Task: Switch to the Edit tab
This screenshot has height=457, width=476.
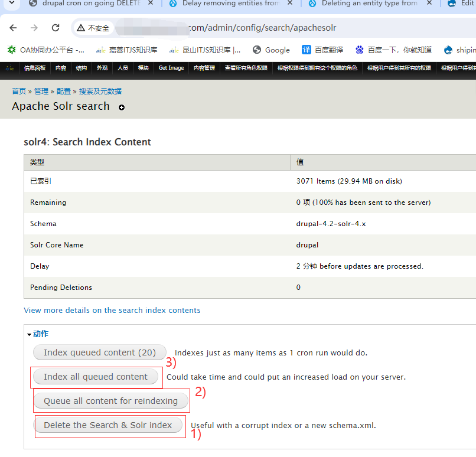Action: pos(461,4)
